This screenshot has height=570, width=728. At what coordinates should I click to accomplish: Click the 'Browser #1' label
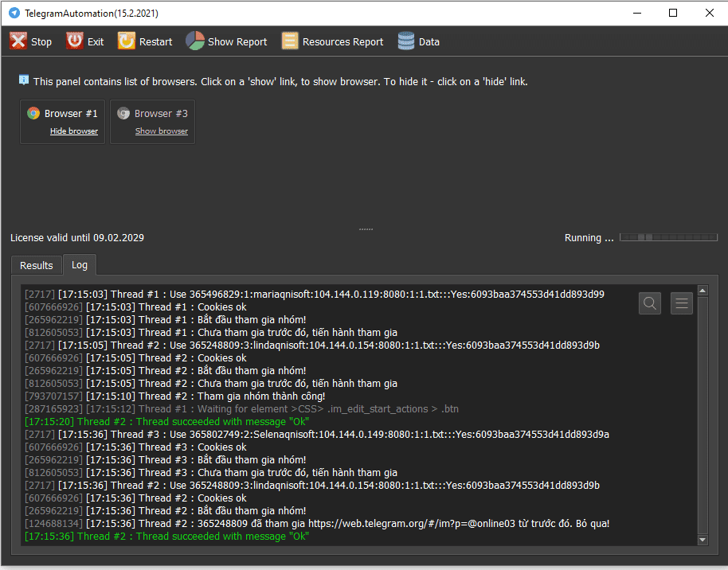[71, 114]
